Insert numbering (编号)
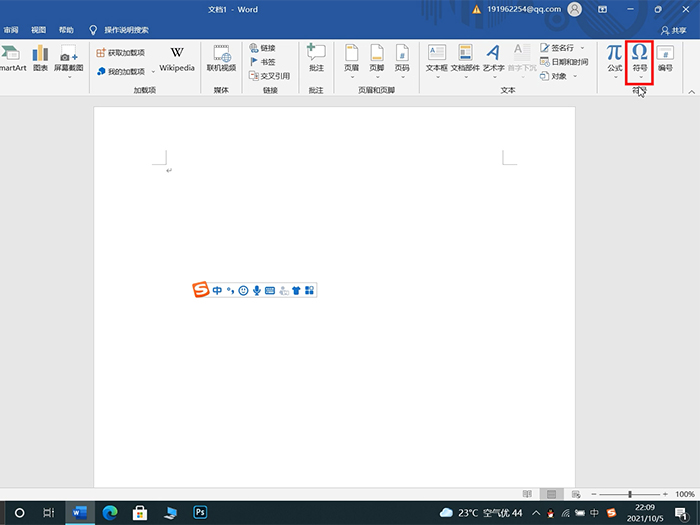This screenshot has height=525, width=700. (x=665, y=59)
